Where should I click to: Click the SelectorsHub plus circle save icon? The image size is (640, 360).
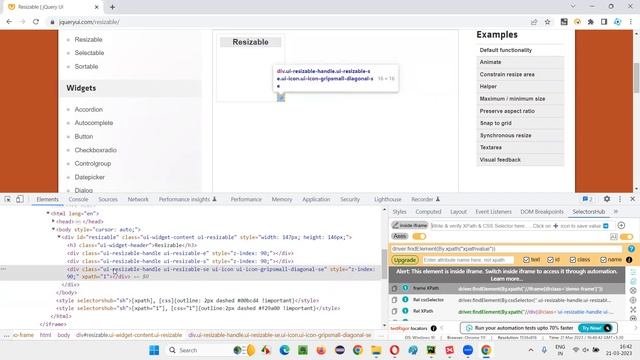[621, 225]
